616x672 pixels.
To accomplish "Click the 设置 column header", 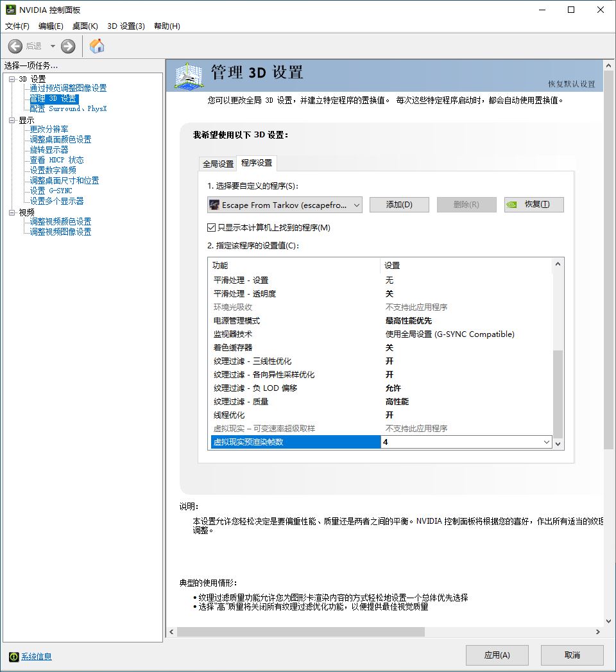I will pyautogui.click(x=466, y=265).
